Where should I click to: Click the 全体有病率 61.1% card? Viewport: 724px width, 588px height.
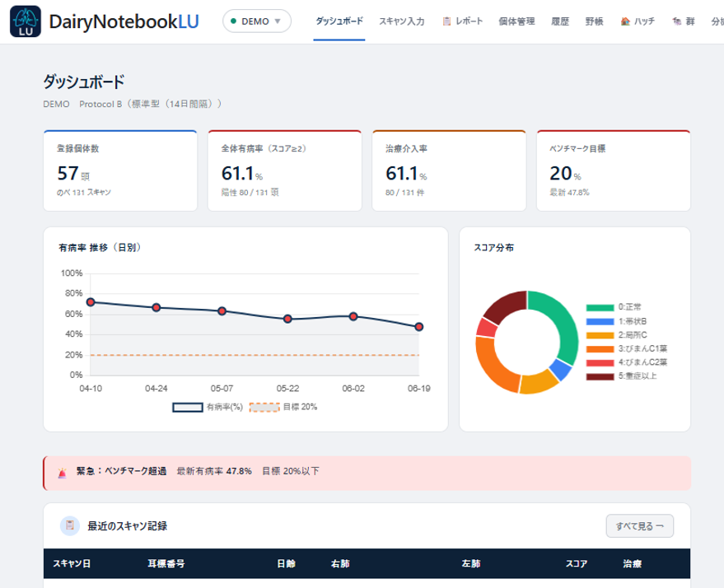[284, 170]
